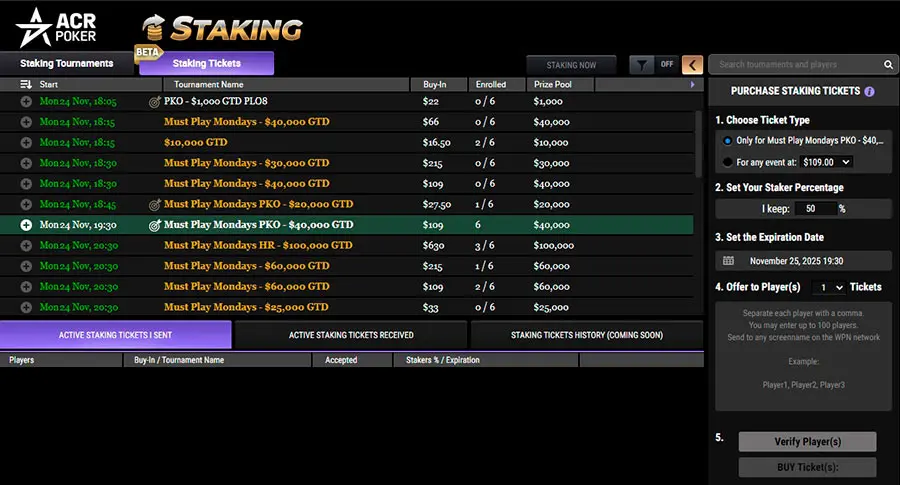Select the '$10,000 GTD' tournament name
The image size is (900, 485).
click(x=196, y=142)
